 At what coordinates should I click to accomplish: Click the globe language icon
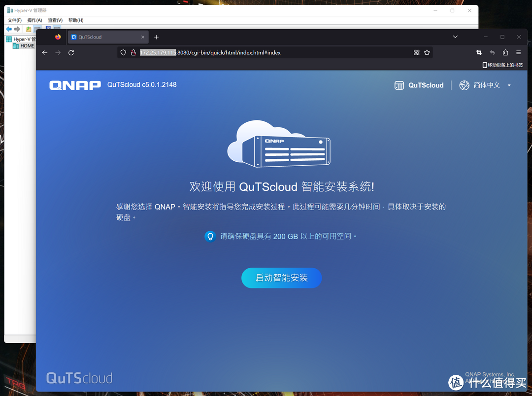[x=464, y=85]
